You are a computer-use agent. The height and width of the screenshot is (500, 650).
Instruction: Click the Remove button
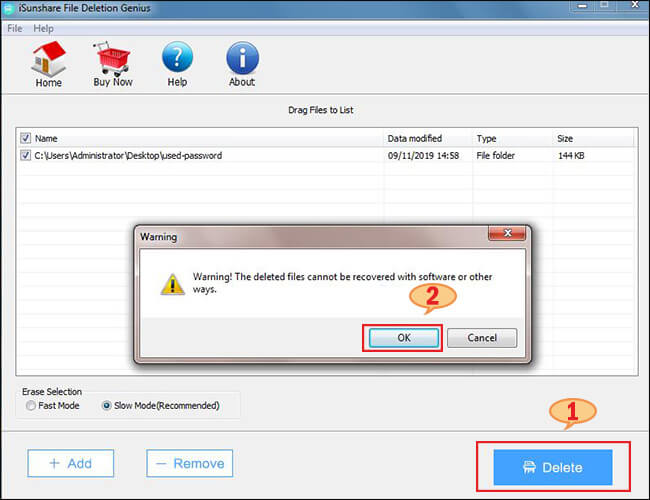click(x=189, y=464)
